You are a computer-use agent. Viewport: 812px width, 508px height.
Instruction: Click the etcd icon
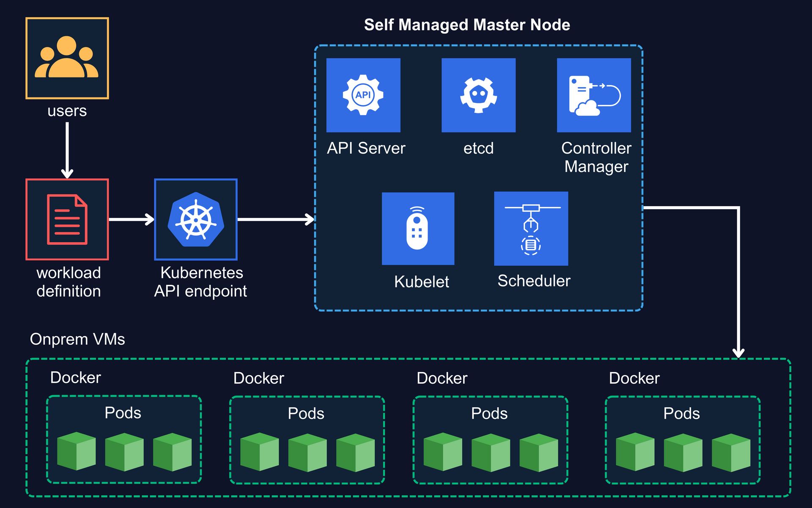click(x=478, y=95)
